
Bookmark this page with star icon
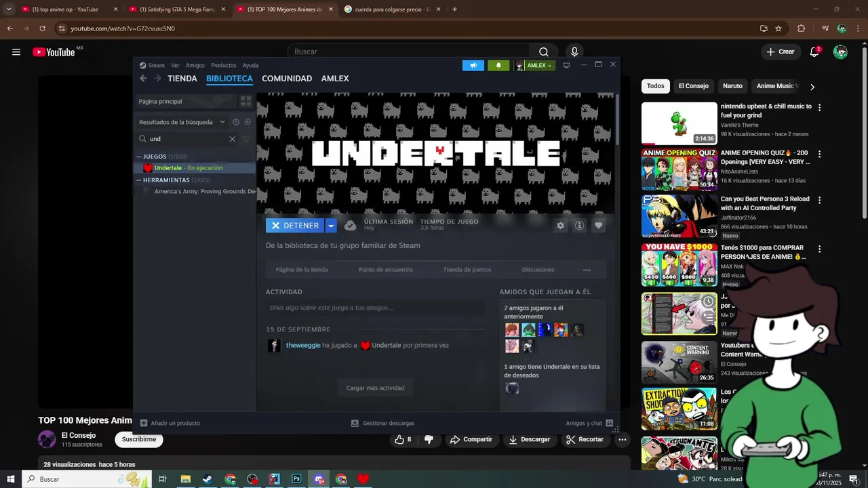pyautogui.click(x=778, y=28)
